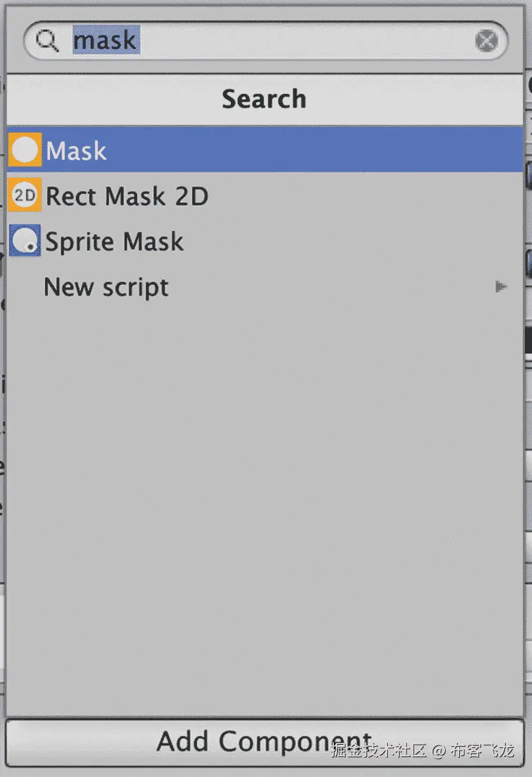Click the 'New script' label text
The image size is (532, 777).
coord(106,287)
